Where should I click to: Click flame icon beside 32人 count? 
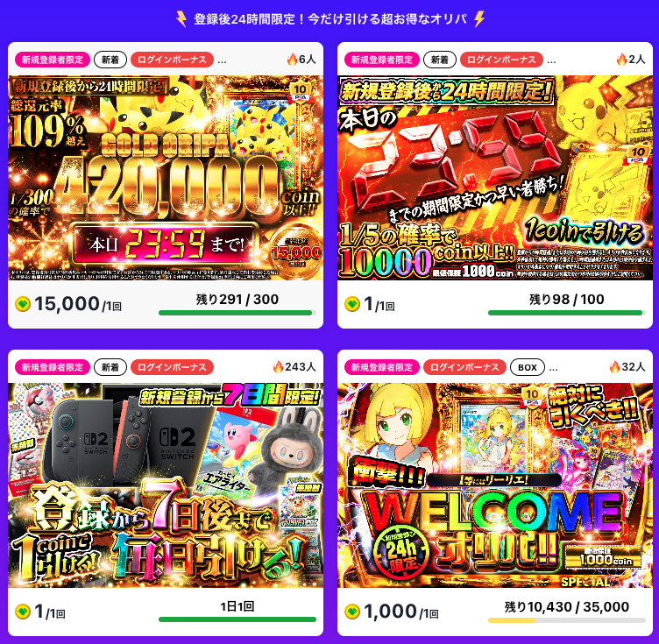pyautogui.click(x=614, y=367)
